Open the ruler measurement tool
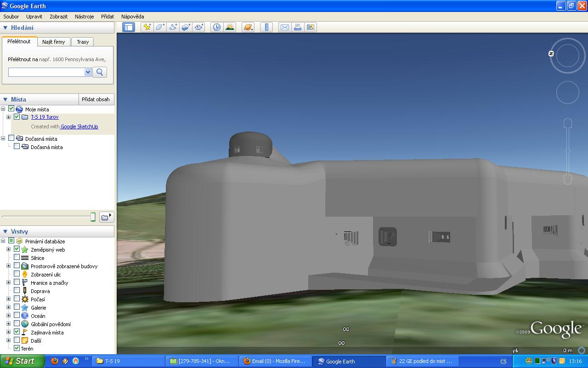This screenshot has width=588, height=368. click(x=266, y=27)
